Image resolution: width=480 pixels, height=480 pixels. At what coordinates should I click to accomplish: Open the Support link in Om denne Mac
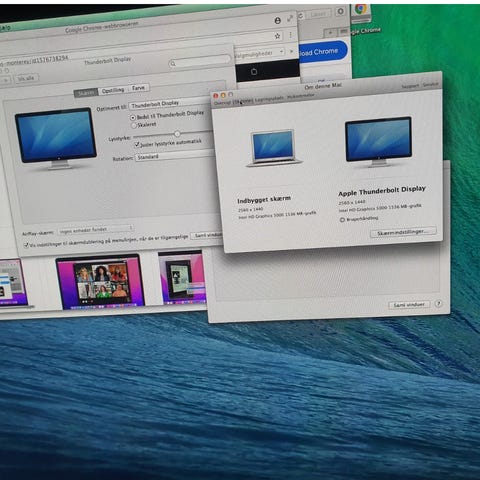410,86
